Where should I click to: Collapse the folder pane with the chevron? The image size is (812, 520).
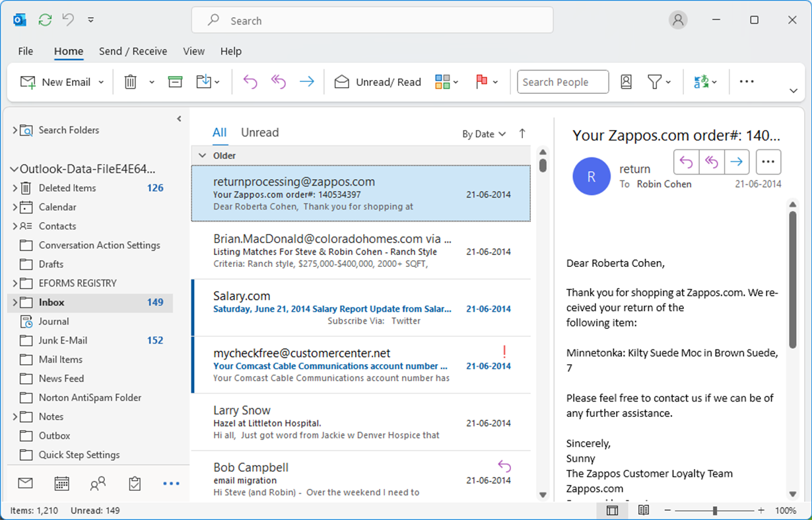(179, 118)
